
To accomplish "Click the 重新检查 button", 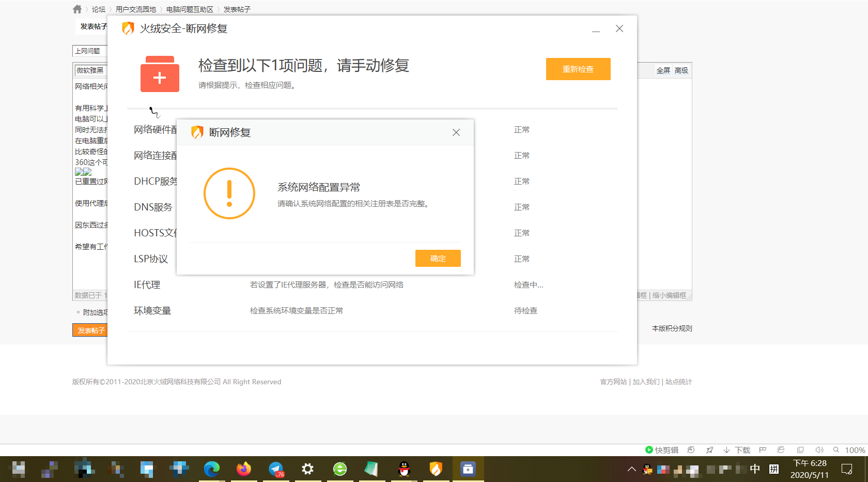I will 578,69.
